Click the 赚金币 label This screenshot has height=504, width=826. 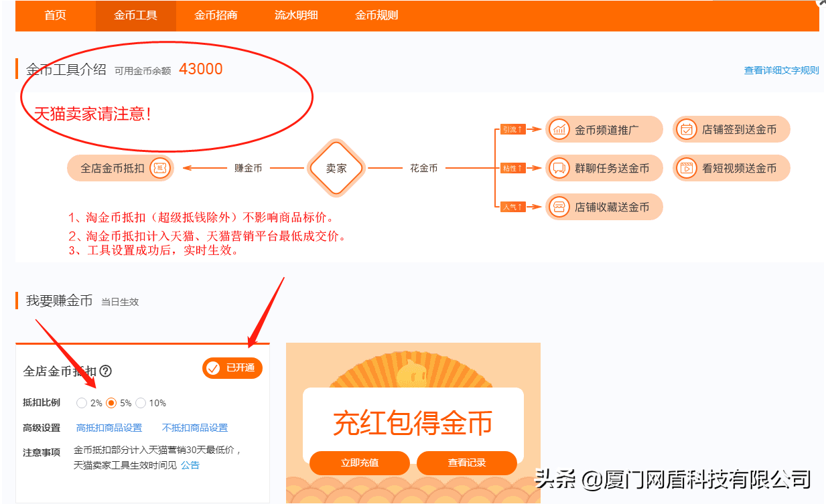tap(248, 168)
